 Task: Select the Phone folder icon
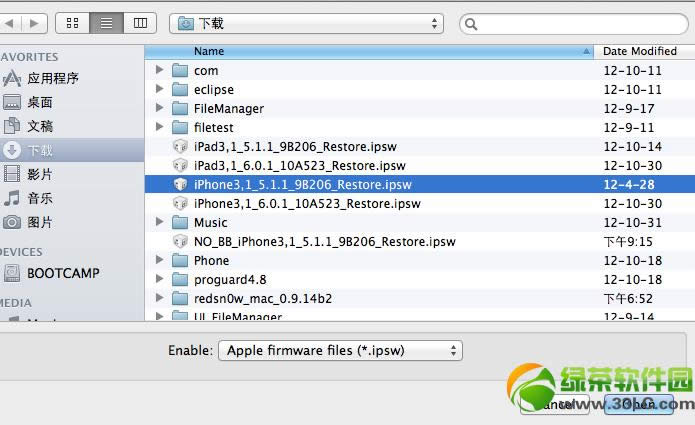point(180,261)
